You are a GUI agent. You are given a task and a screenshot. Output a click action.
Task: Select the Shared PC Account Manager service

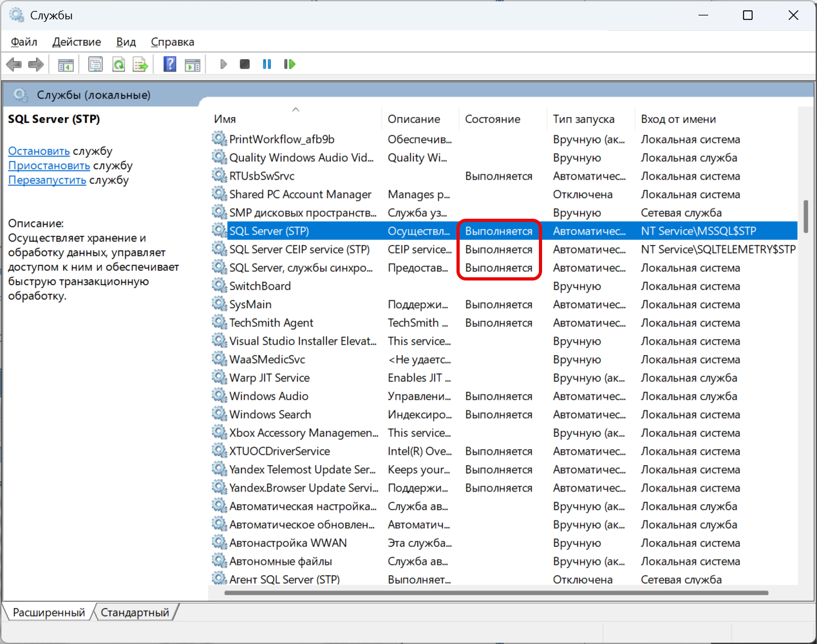pos(503,194)
